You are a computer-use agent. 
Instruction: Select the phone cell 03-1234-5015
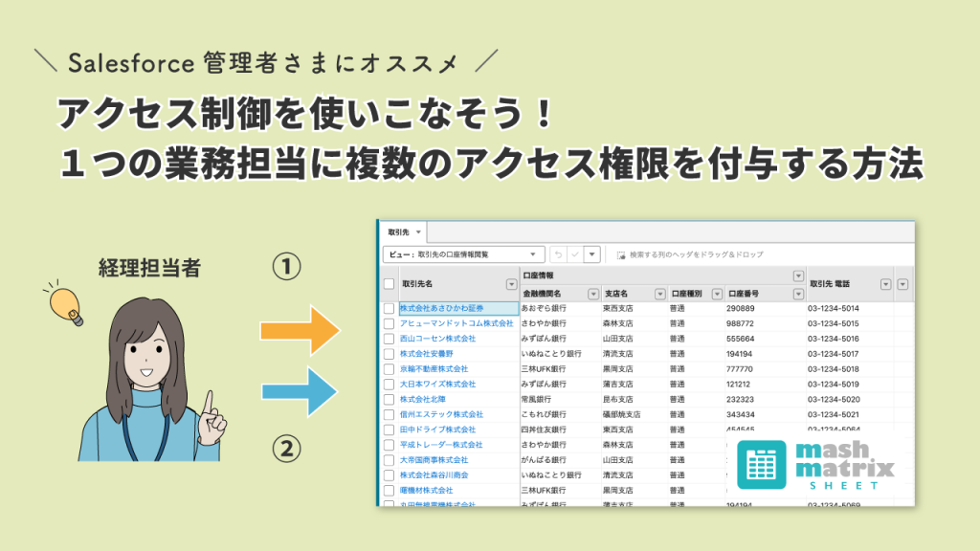pos(834,323)
